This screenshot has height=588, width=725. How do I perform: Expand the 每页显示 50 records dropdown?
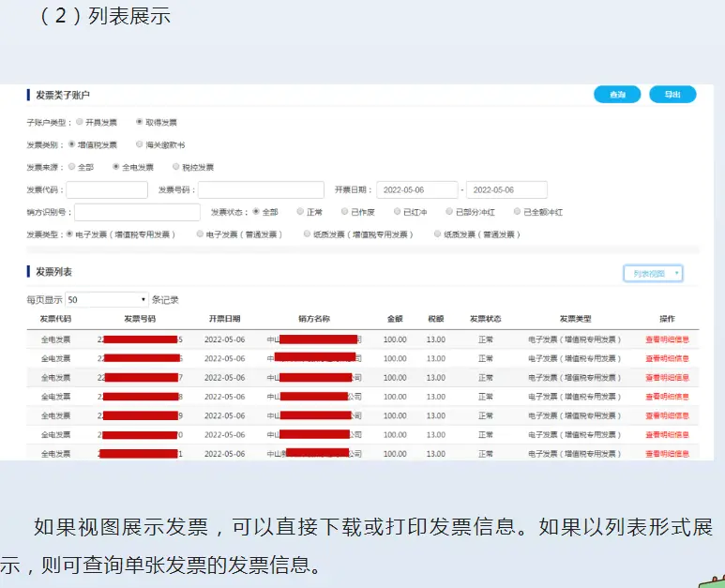point(107,300)
